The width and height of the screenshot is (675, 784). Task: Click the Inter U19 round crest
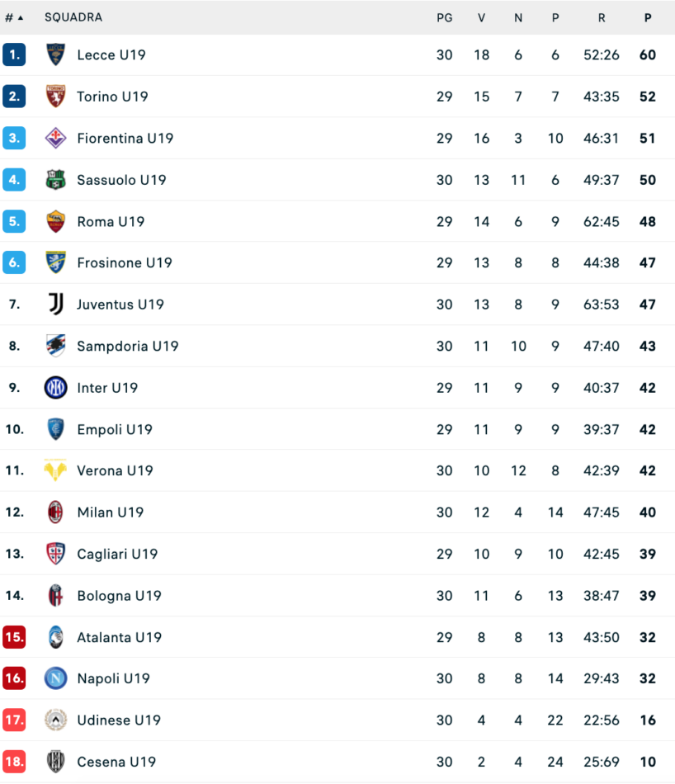(55, 388)
